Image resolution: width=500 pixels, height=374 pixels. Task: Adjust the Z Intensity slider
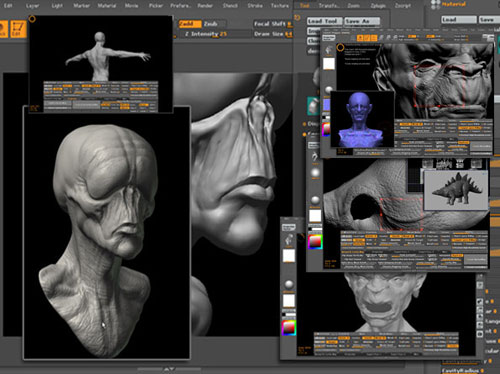pos(215,34)
